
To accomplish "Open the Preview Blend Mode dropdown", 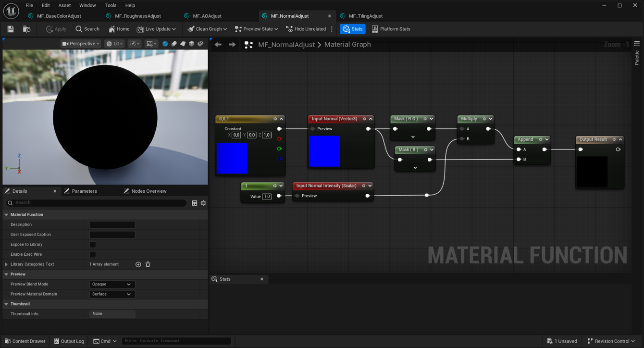I will [111, 284].
